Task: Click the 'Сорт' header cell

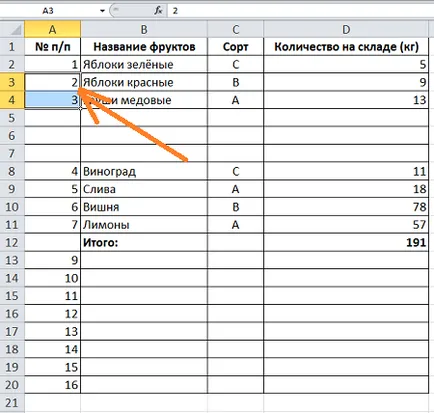Action: coord(235,47)
